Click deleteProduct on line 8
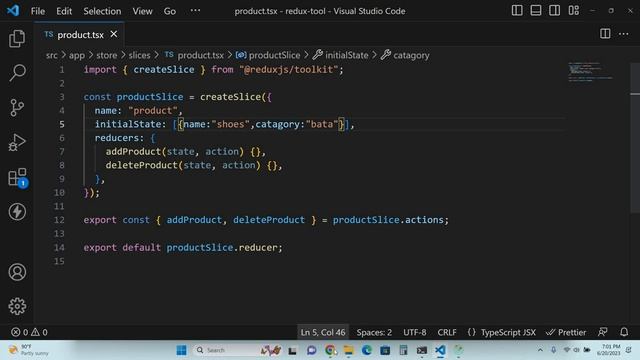This screenshot has width=640, height=360. [141, 165]
